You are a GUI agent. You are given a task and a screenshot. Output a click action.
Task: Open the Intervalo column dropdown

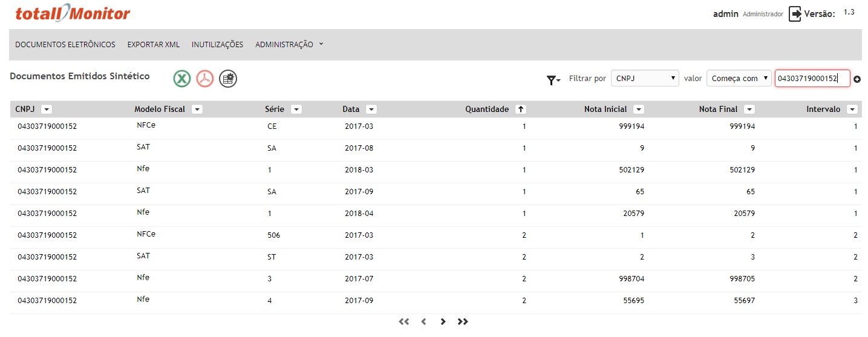click(x=852, y=110)
